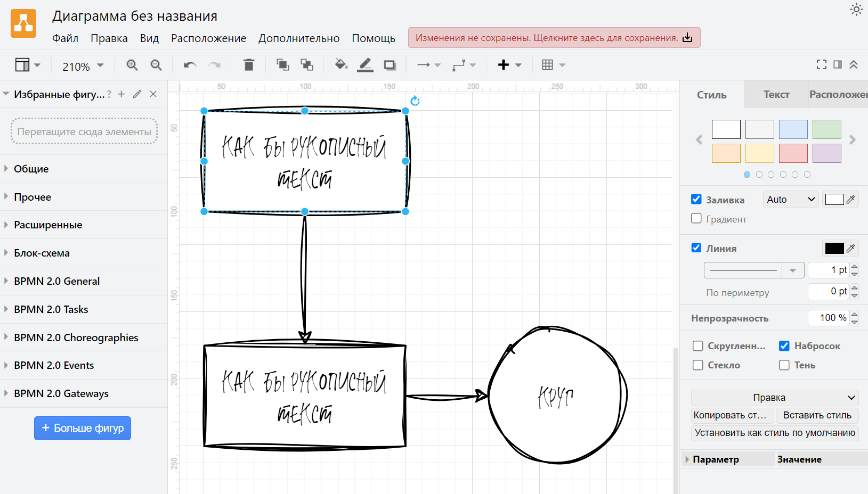Image resolution: width=868 pixels, height=494 pixels.
Task: Expand the Блок-схема shapes category
Action: [x=42, y=253]
